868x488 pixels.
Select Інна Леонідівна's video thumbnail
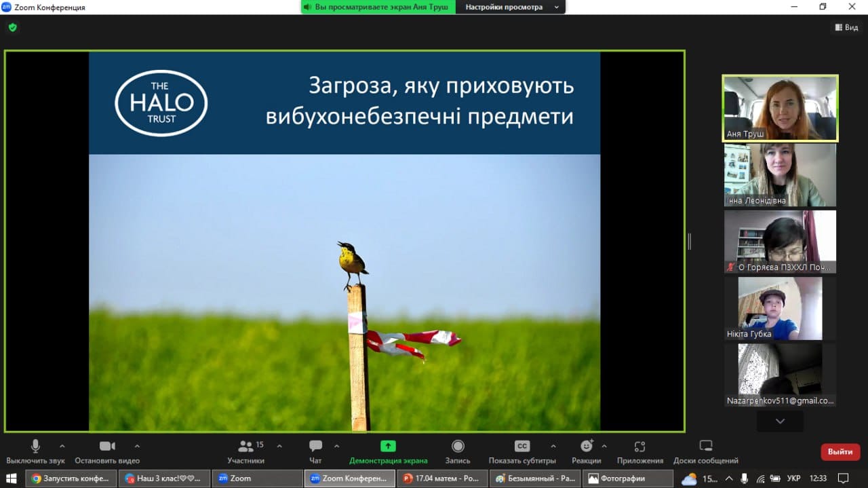[x=780, y=174]
